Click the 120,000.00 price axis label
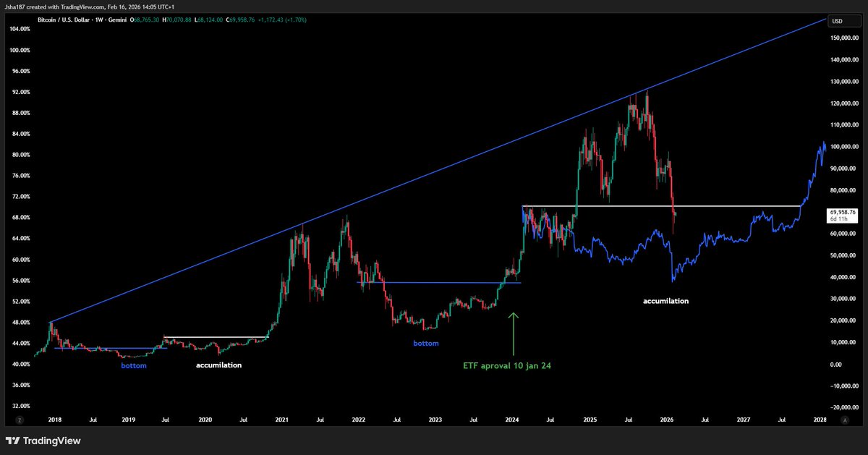Image resolution: width=868 pixels, height=455 pixels. point(843,103)
